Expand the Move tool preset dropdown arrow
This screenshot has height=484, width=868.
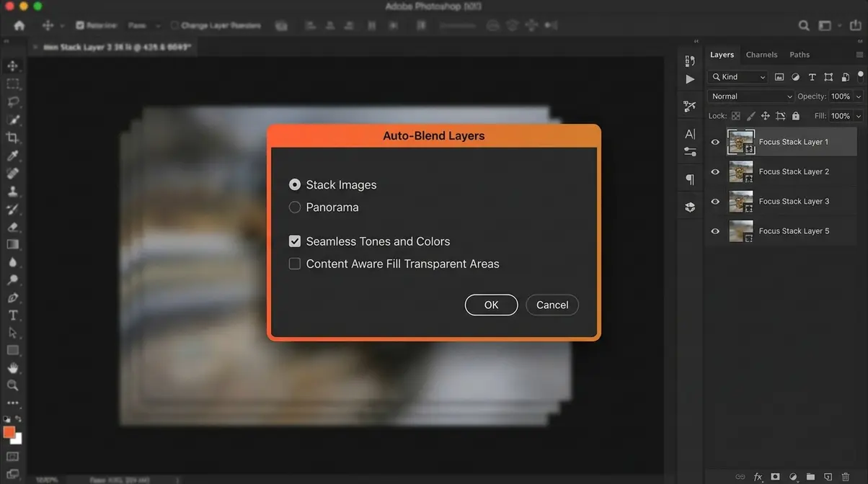click(63, 26)
